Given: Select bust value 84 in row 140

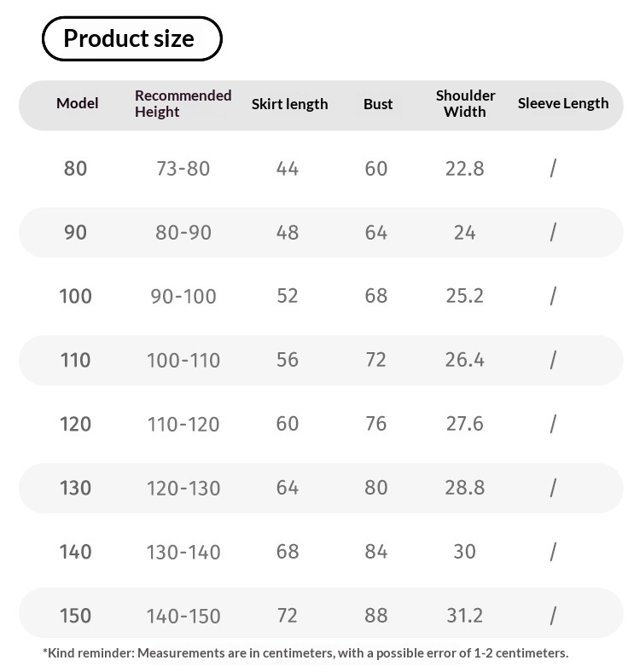Looking at the screenshot, I should [375, 552].
